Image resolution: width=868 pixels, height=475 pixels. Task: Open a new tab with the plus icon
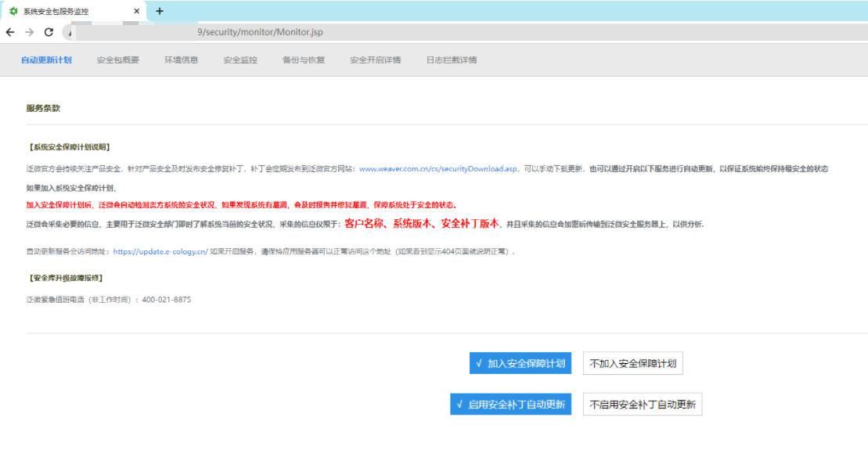click(x=159, y=11)
